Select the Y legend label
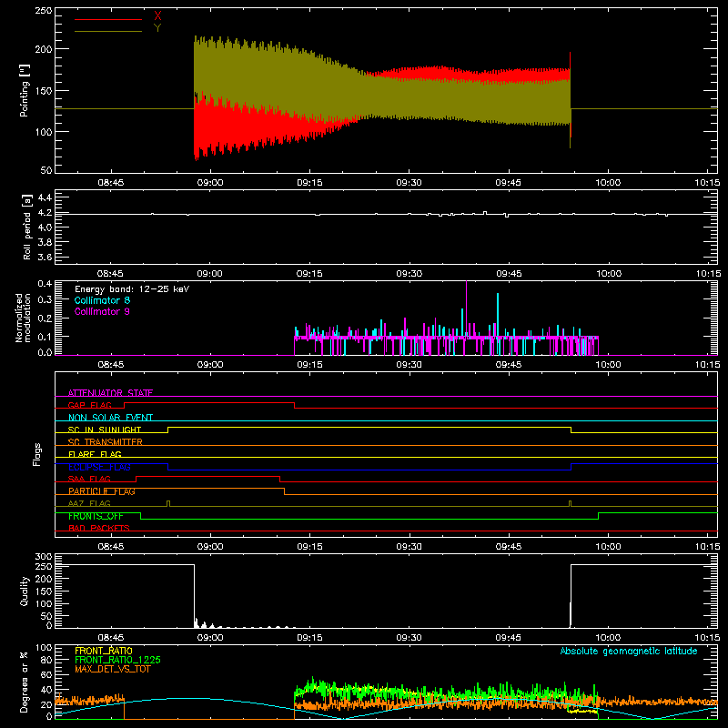728x728 pixels. coord(157,28)
